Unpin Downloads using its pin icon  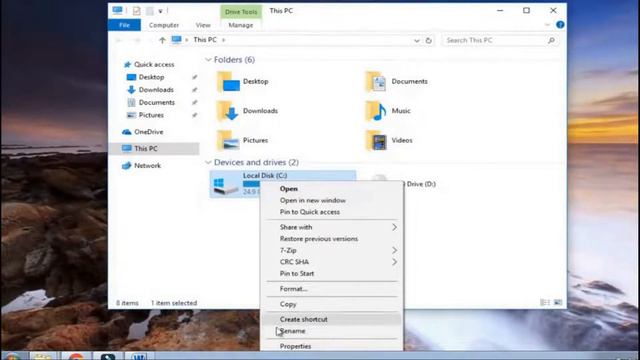coord(195,90)
